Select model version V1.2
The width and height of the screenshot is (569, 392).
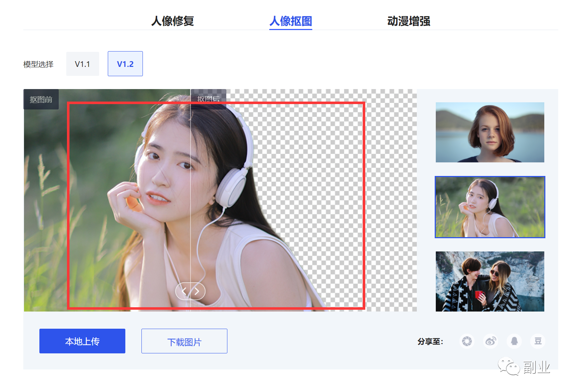tap(125, 64)
